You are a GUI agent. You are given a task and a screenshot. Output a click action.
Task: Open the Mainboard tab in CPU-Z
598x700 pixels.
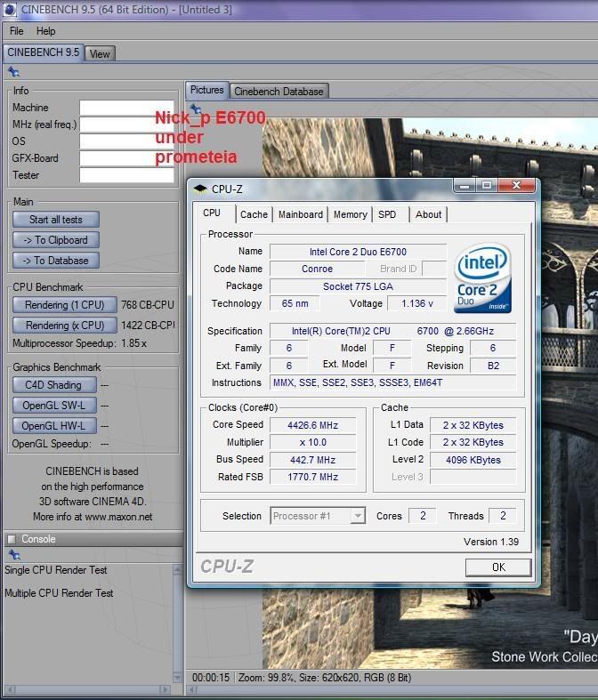tap(301, 214)
